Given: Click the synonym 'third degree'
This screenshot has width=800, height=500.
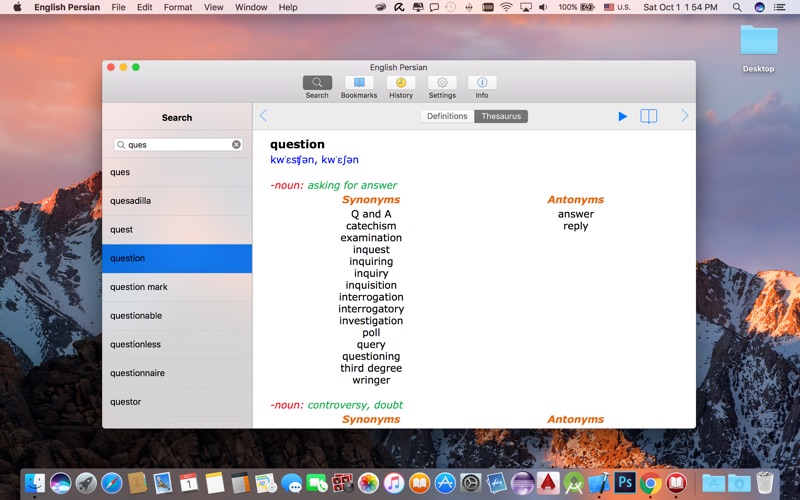Looking at the screenshot, I should [371, 368].
